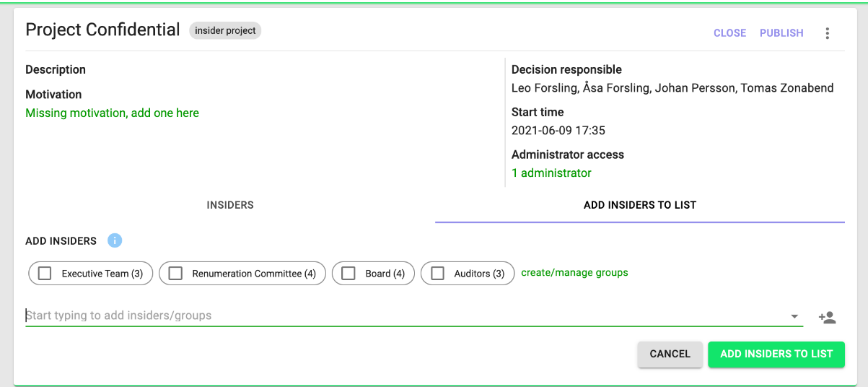Image resolution: width=868 pixels, height=387 pixels.
Task: Open the three-dot more options menu
Action: pyautogui.click(x=828, y=33)
